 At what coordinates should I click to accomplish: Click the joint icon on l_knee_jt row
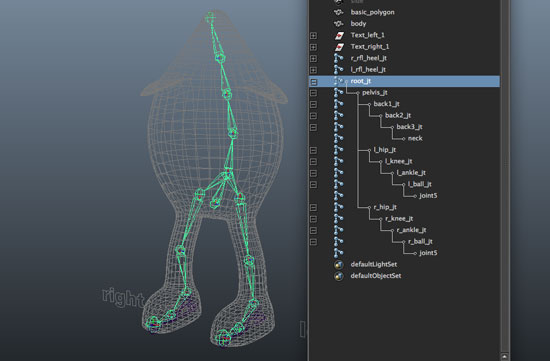[x=338, y=161]
